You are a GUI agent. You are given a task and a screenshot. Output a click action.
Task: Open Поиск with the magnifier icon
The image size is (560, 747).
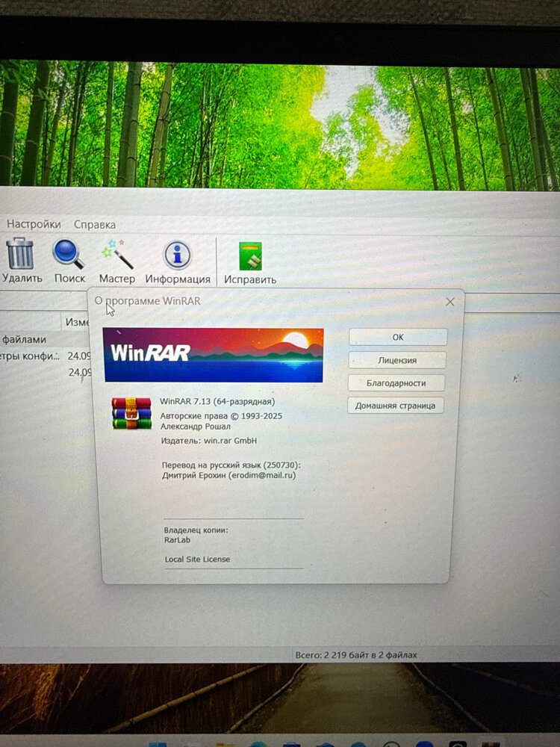click(x=68, y=253)
